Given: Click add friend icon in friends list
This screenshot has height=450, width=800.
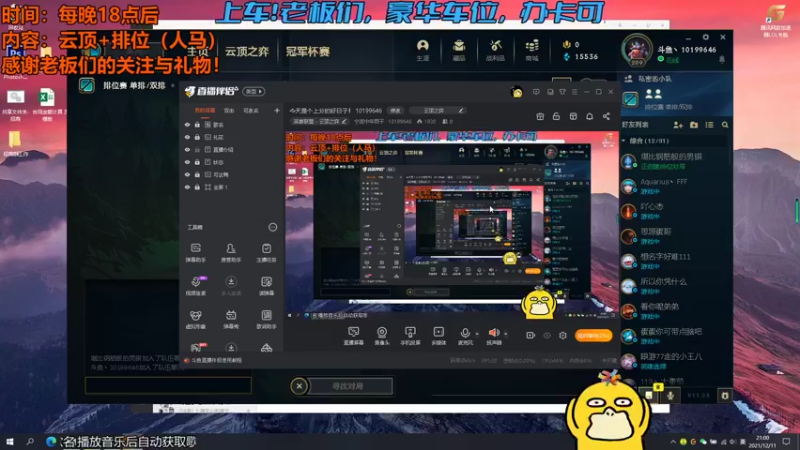Looking at the screenshot, I should [x=678, y=124].
